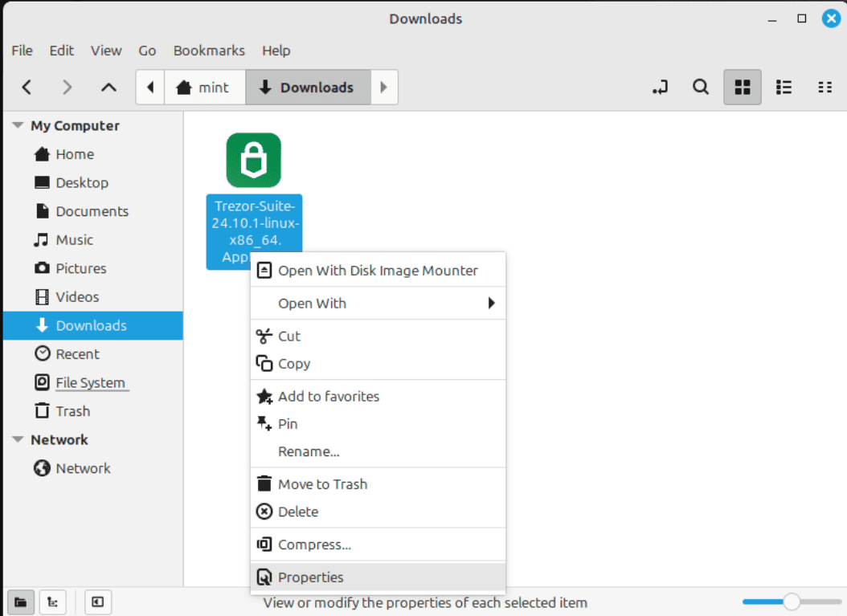This screenshot has height=616, width=847.
Task: Show tree view in the sidebar
Action: coord(52,602)
